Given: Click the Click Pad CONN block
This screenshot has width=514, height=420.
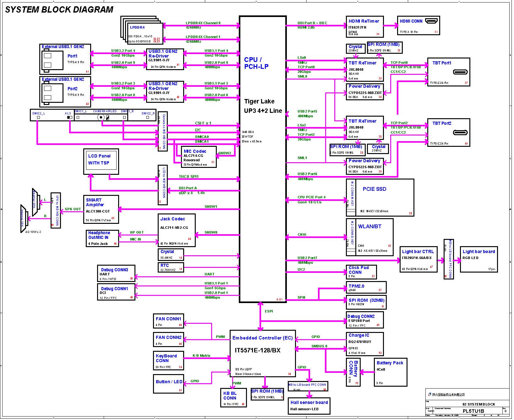Looking at the screenshot, I should point(361,272).
